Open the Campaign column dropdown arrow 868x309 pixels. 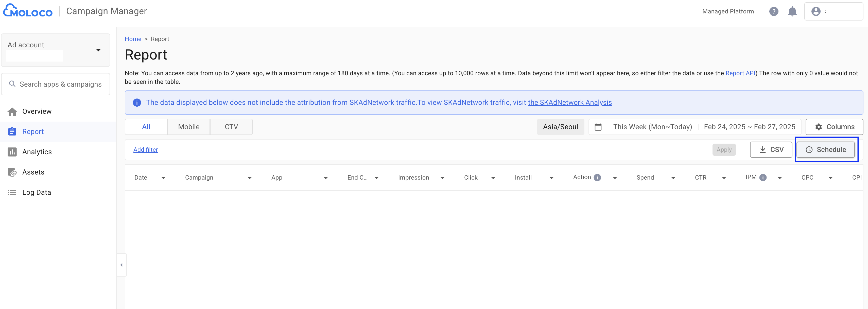click(x=250, y=177)
